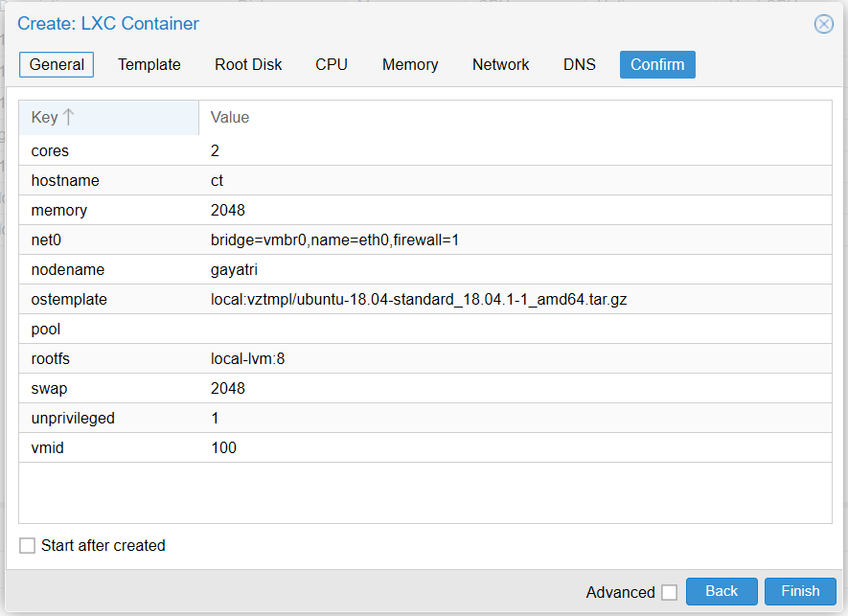The image size is (848, 616).
Task: Open the Template tab
Action: (149, 64)
